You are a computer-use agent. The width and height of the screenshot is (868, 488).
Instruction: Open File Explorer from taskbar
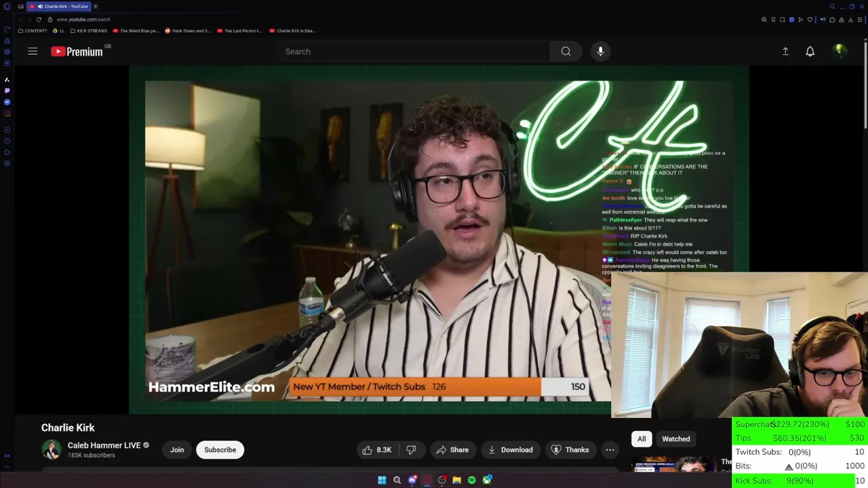click(x=457, y=480)
